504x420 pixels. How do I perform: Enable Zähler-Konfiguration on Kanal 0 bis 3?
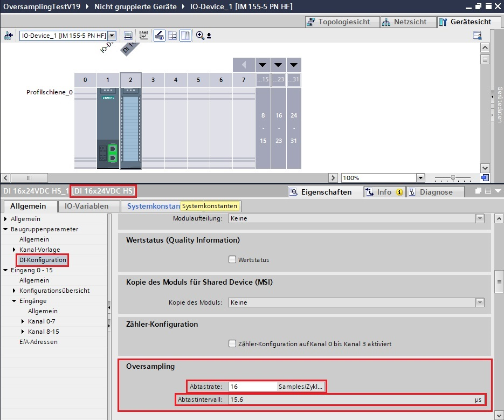(232, 343)
